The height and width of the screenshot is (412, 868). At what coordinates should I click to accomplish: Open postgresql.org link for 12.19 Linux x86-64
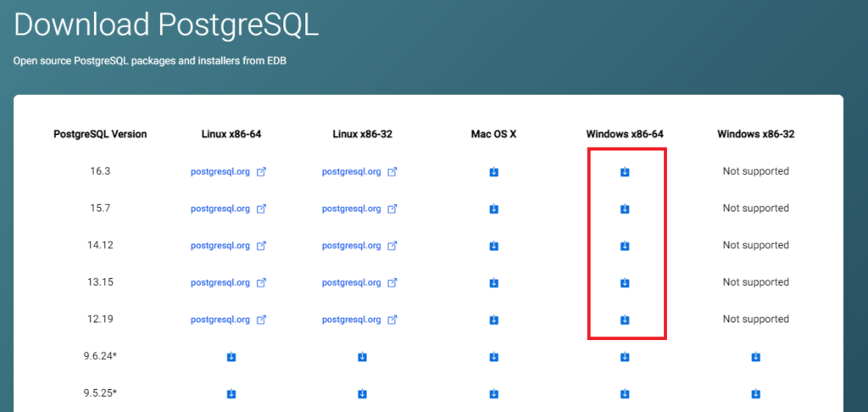229,320
